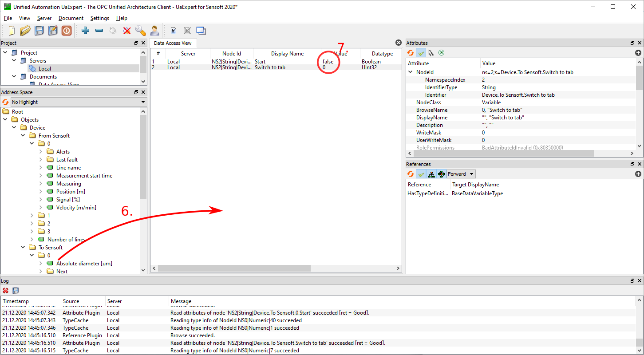The image size is (644, 355).
Task: Open a project with the folder icon
Action: pos(25,31)
